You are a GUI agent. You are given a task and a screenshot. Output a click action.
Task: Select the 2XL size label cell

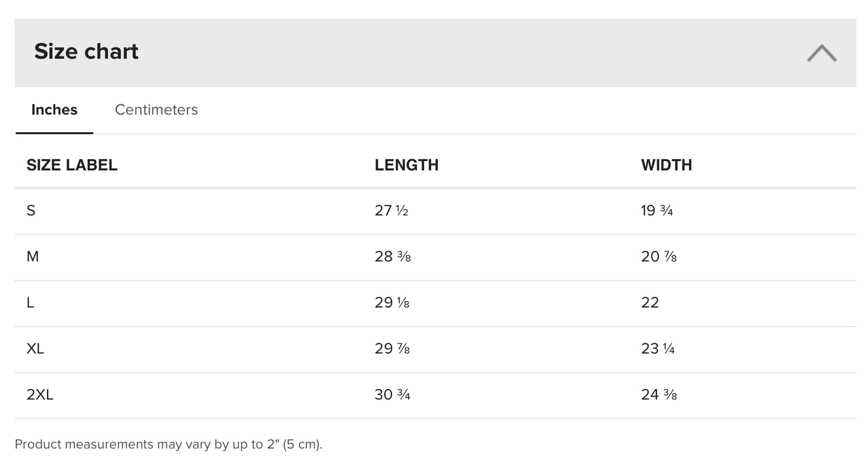[40, 395]
